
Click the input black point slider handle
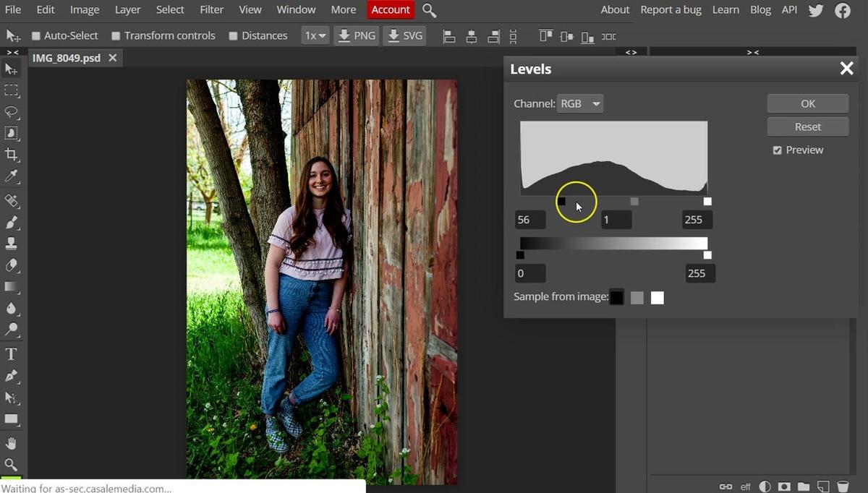point(562,202)
